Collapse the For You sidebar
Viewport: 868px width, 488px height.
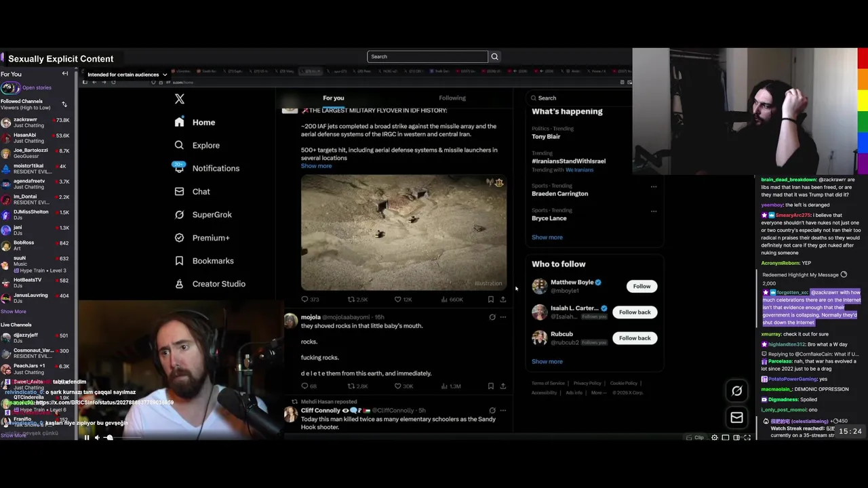click(x=65, y=74)
